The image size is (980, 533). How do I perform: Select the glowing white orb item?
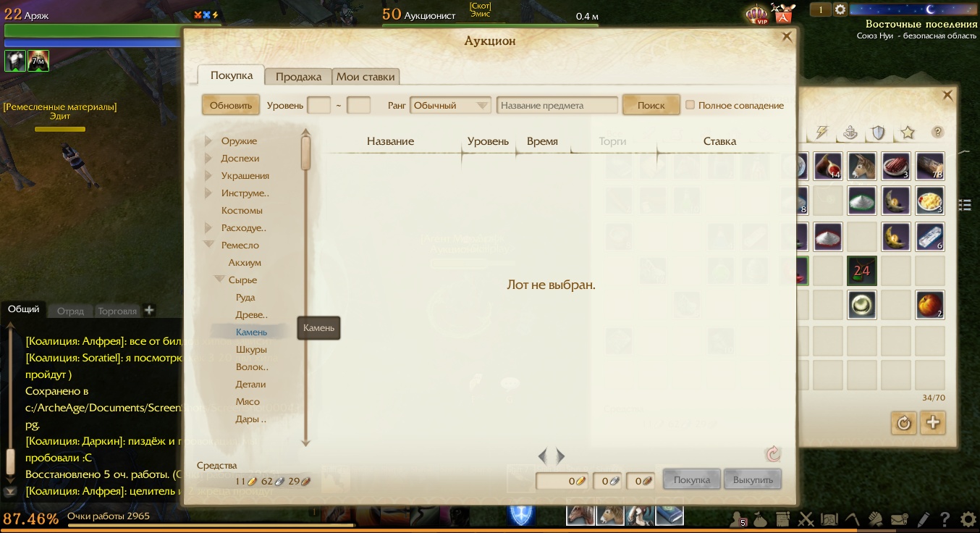coord(861,305)
